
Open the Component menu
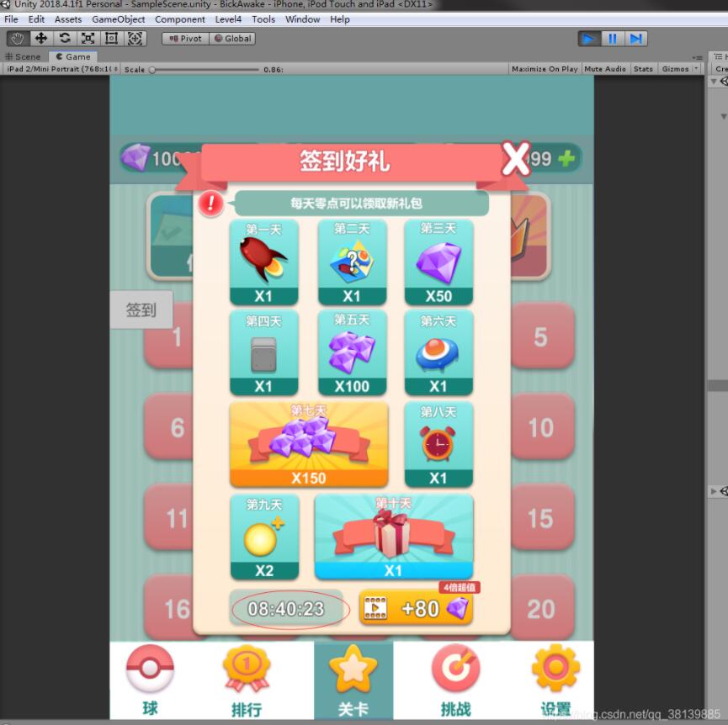(179, 19)
